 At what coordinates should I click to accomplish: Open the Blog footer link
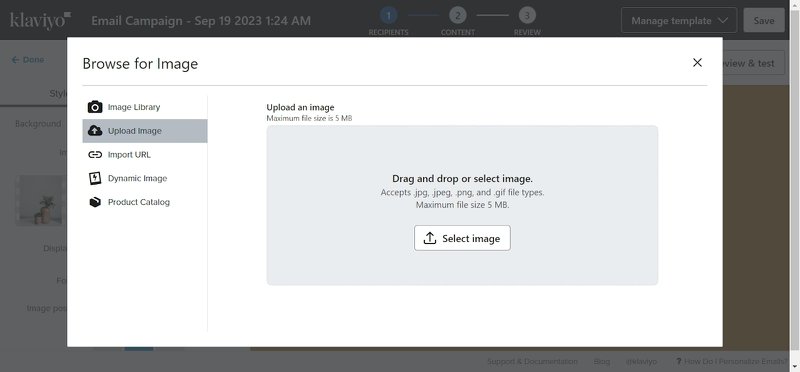[x=602, y=361]
